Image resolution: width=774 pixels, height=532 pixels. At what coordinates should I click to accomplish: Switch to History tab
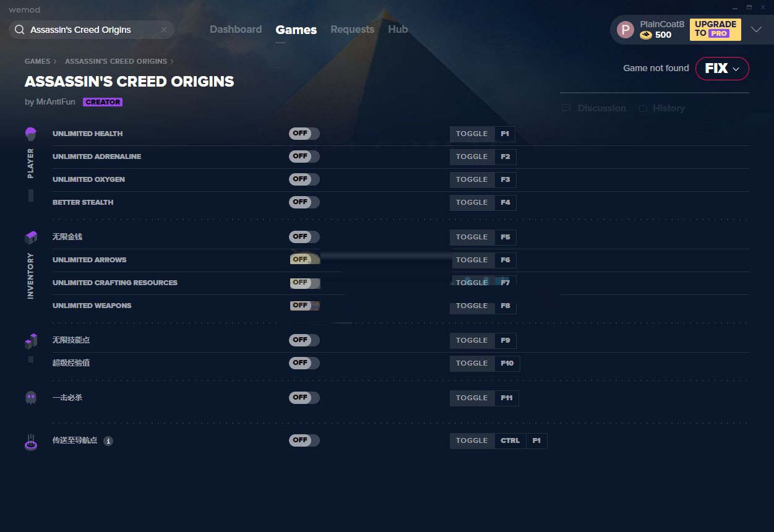click(669, 108)
